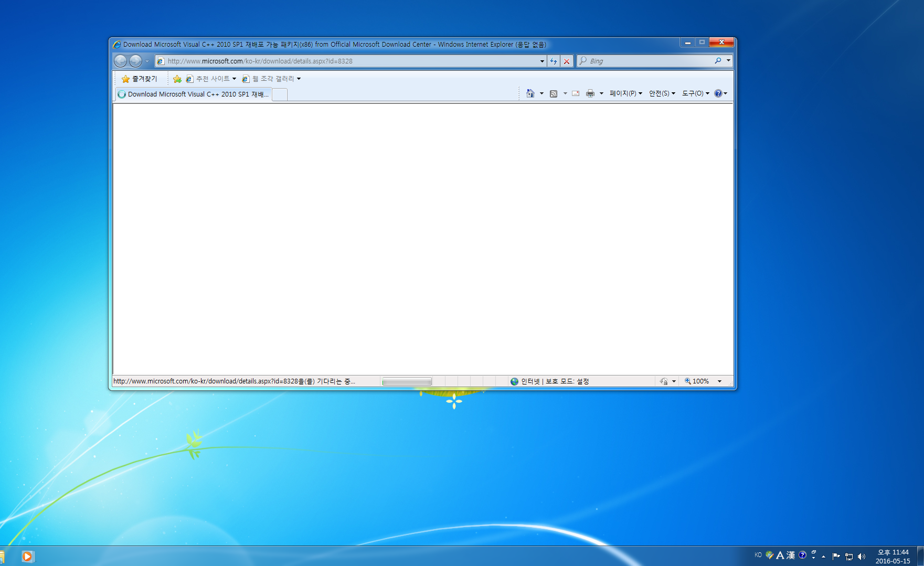Screen dimensions: 924x566
Task: Expand the feeds dropdown arrow
Action: (565, 93)
